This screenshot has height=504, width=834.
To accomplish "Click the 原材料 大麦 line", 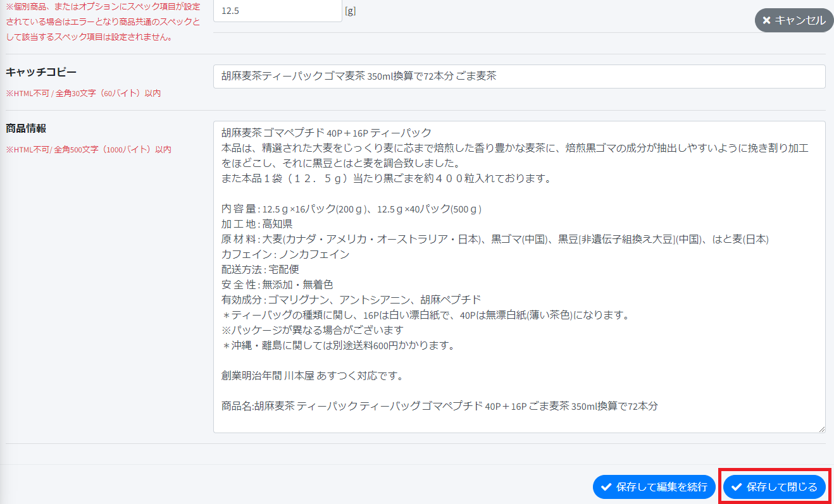I will (495, 239).
